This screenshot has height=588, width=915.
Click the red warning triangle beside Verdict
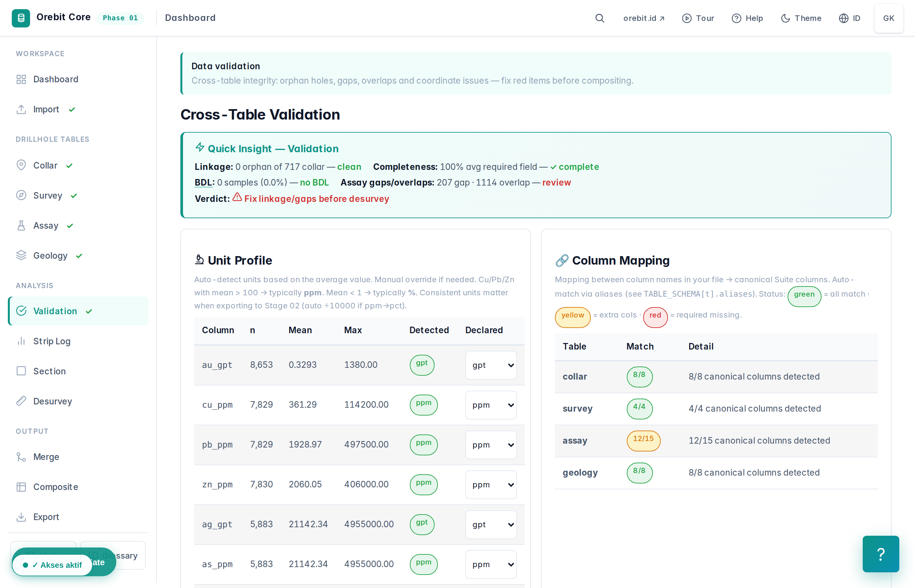coord(237,197)
